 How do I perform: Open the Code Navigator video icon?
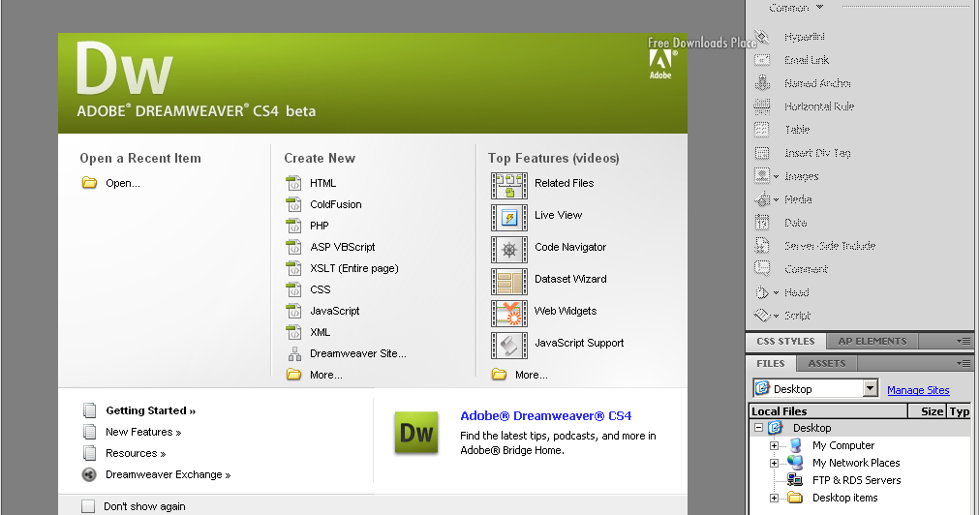point(509,250)
